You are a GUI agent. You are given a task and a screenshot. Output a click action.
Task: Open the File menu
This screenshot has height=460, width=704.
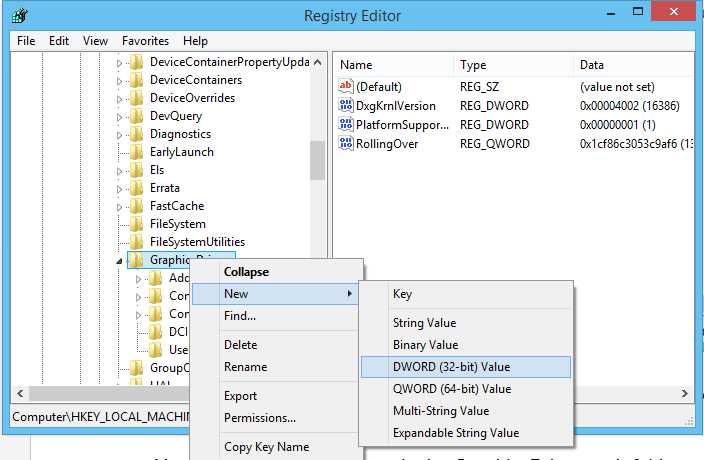[26, 41]
